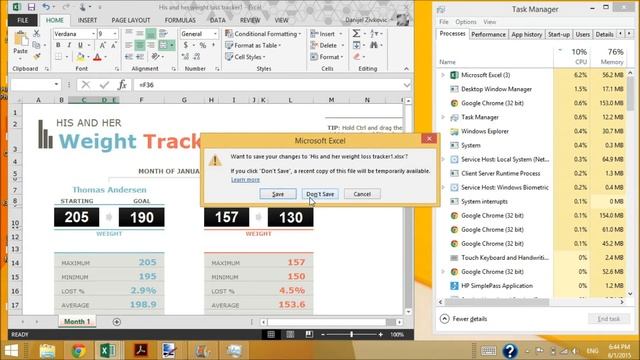Confirm formula entry with the checkmark icon

point(104,84)
